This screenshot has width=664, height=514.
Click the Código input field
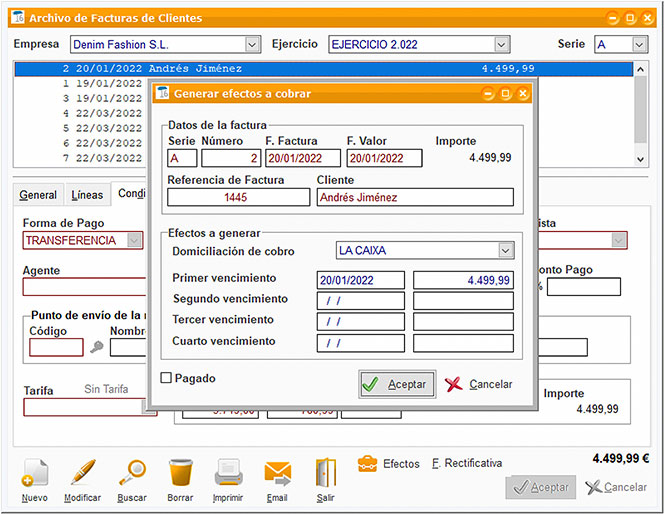coord(56,347)
